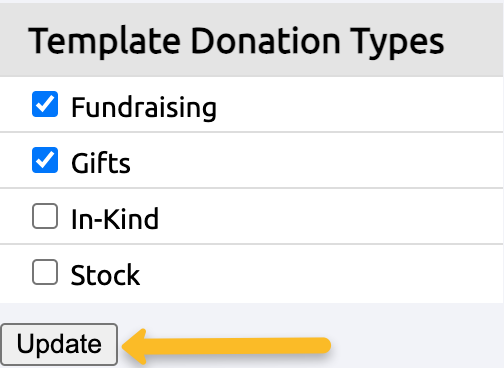Click the orange arrow pointing at Update
This screenshot has width=504, height=368.
tap(226, 346)
